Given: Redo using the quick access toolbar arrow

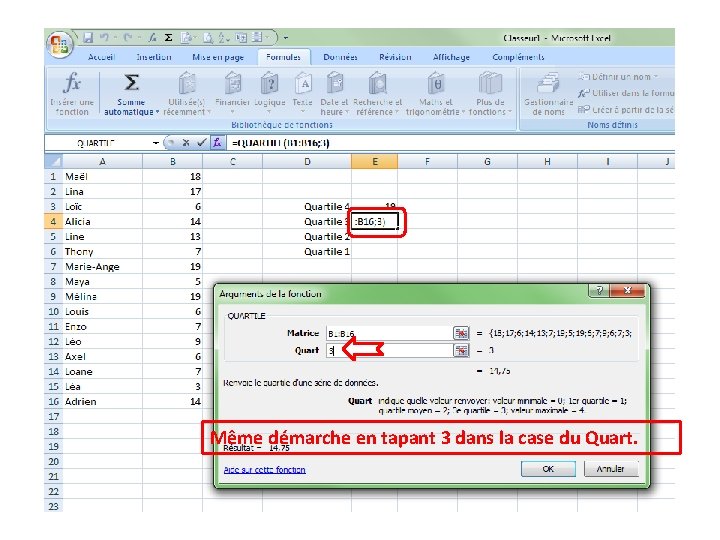Looking at the screenshot, I should tap(128, 38).
